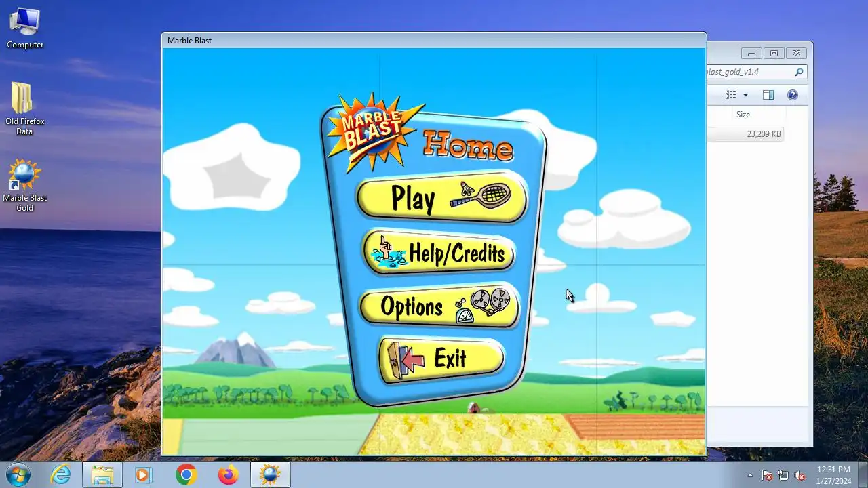This screenshot has height=488, width=868.
Task: Sort by the Size column header
Action: coord(743,115)
